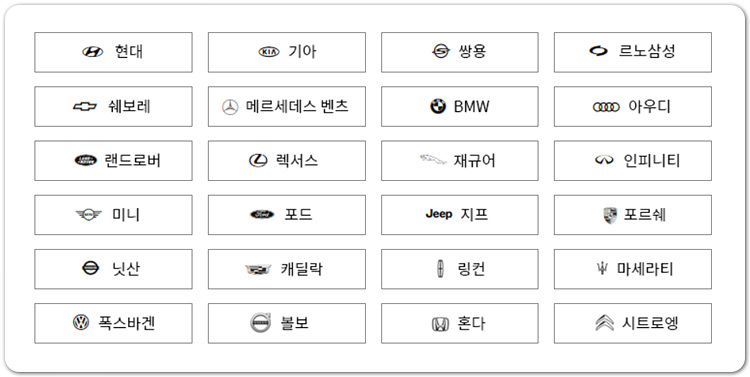The width and height of the screenshot is (750, 377).
Task: Select the Audi four rings logo
Action: 606,107
